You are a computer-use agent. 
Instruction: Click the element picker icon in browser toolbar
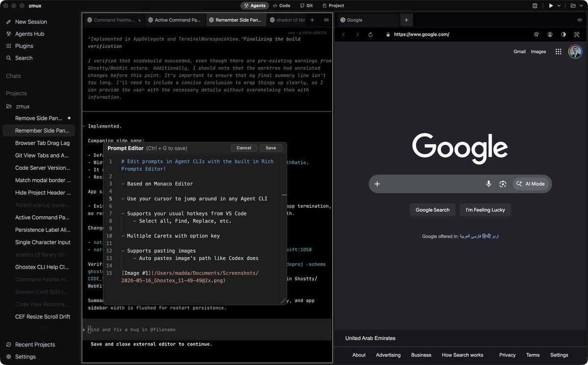(537, 34)
